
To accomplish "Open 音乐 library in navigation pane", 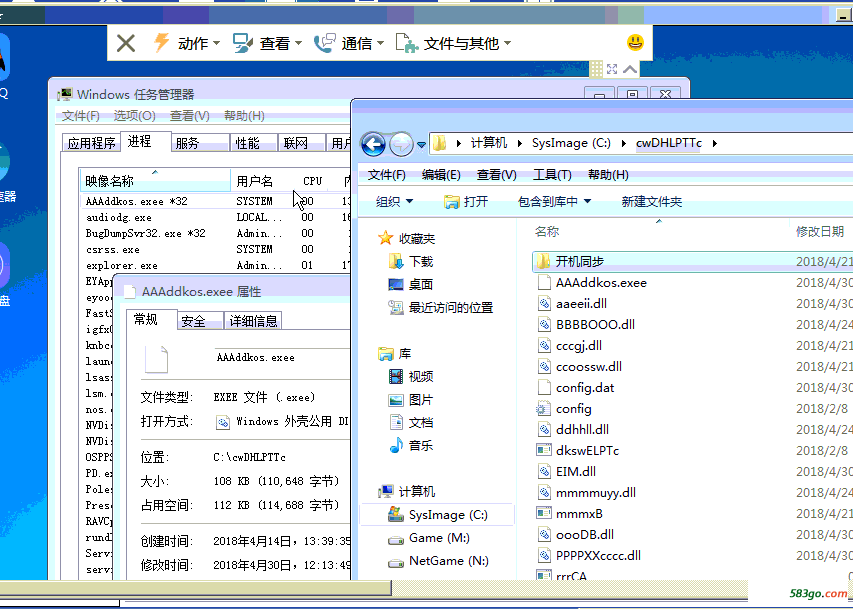I will [x=411, y=445].
